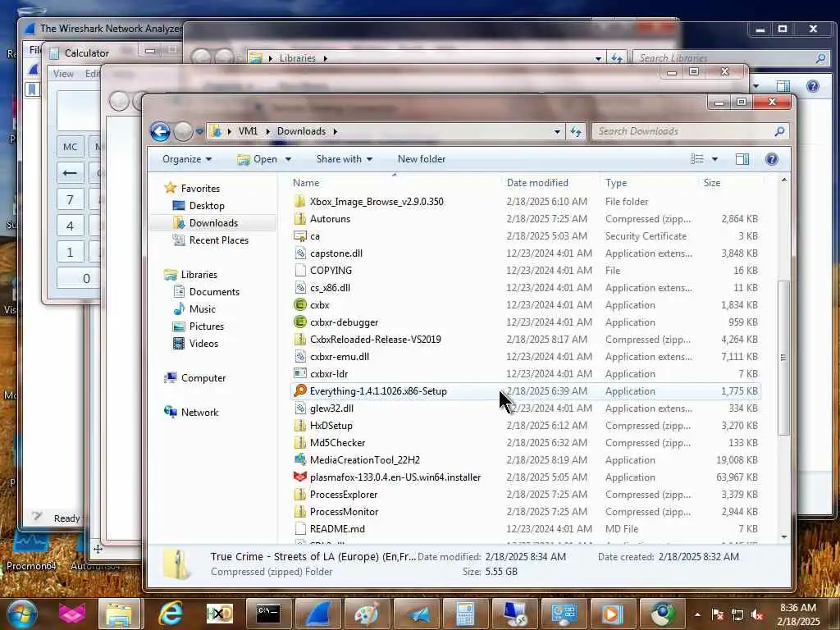Select Downloads in the navigation pane
Image resolution: width=840 pixels, height=630 pixels.
(213, 223)
